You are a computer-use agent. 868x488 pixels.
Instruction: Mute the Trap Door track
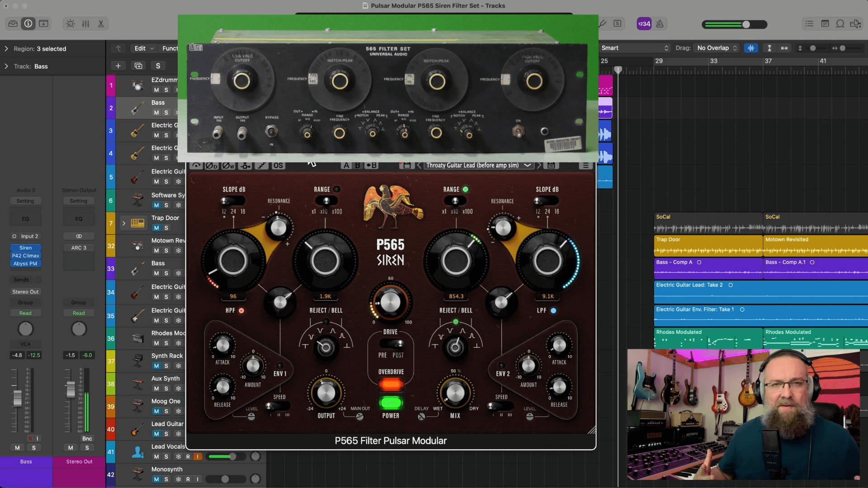click(156, 228)
